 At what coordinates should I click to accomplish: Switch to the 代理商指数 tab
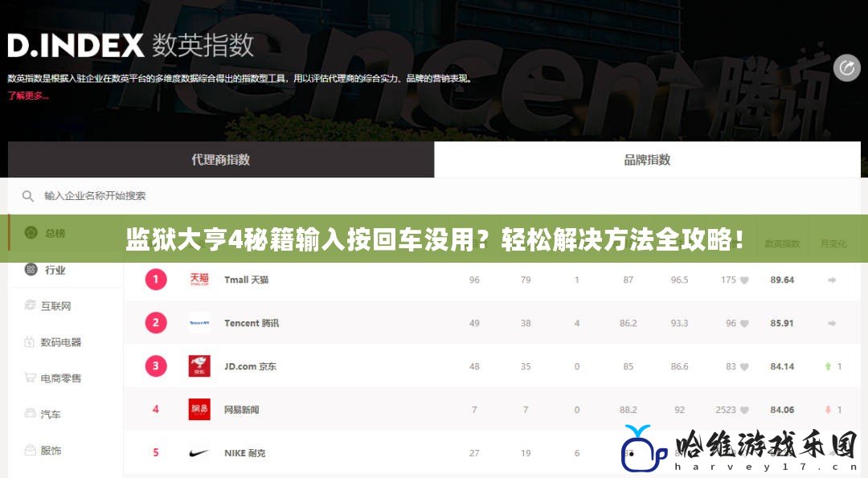(221, 160)
